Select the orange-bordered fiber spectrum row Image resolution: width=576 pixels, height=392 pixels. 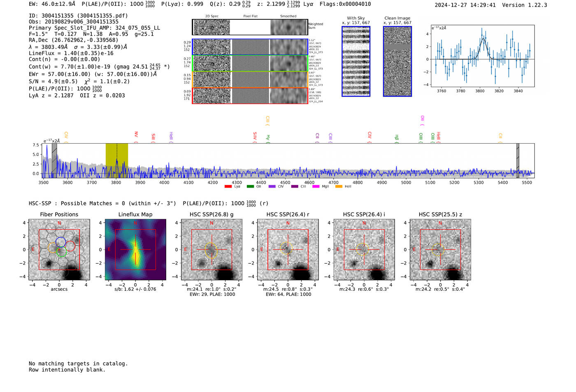250,79
